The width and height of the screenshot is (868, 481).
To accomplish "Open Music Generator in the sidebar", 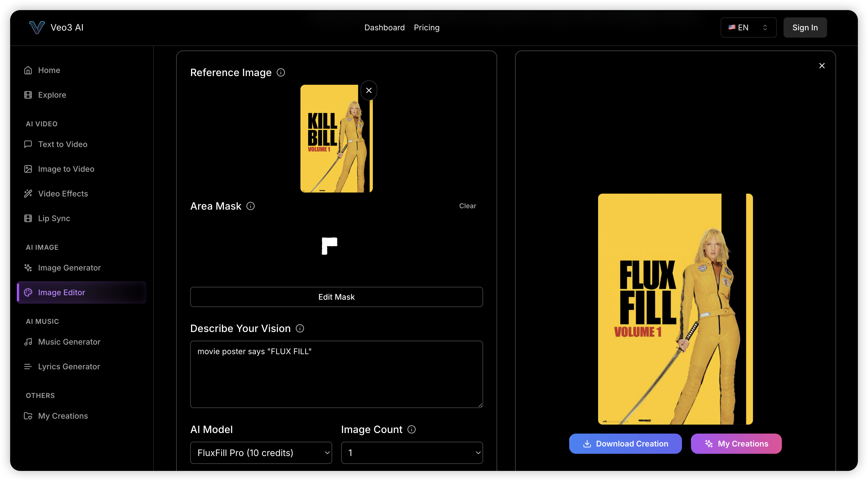I will pyautogui.click(x=82, y=342).
